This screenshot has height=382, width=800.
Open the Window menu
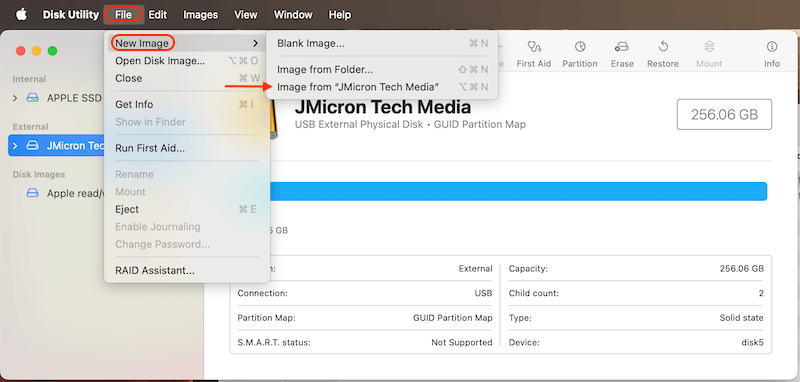tap(293, 15)
